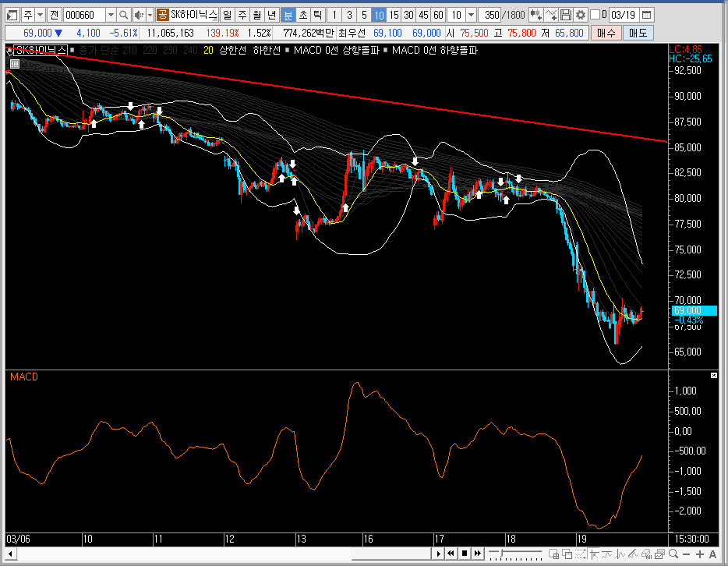Save chart with the floppy disk icon
The height and width of the screenshot is (566, 728).
566,16
